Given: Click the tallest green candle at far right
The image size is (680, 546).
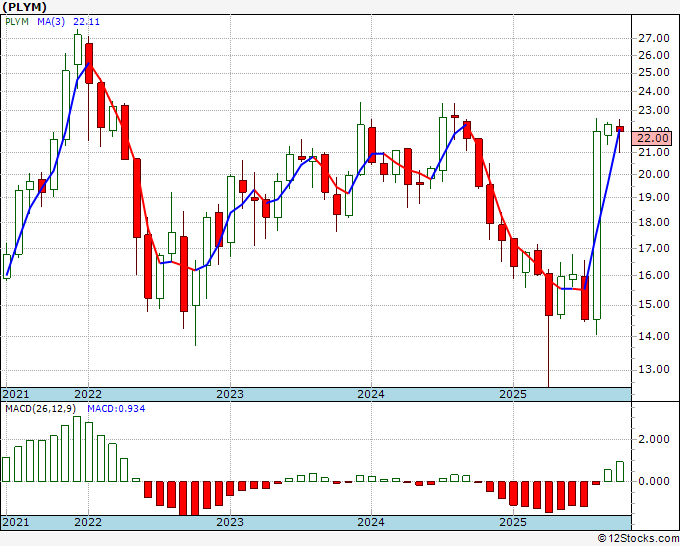Looking at the screenshot, I should pyautogui.click(x=597, y=226).
